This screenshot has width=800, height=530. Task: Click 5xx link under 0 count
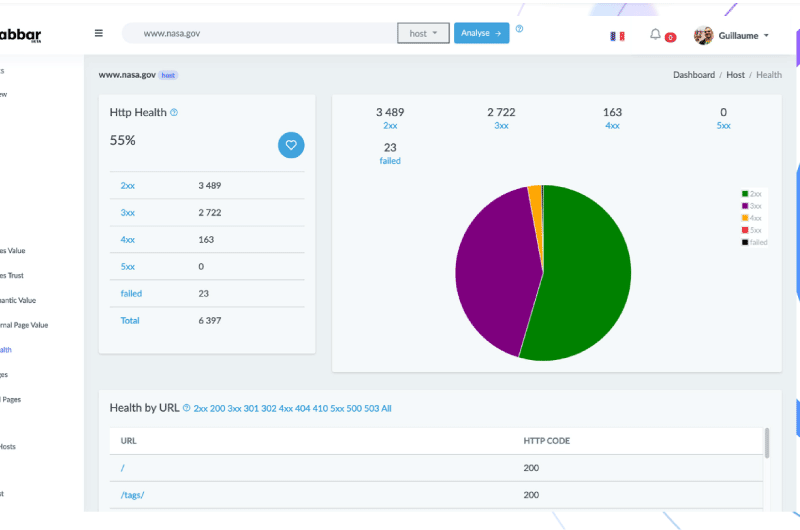723,125
